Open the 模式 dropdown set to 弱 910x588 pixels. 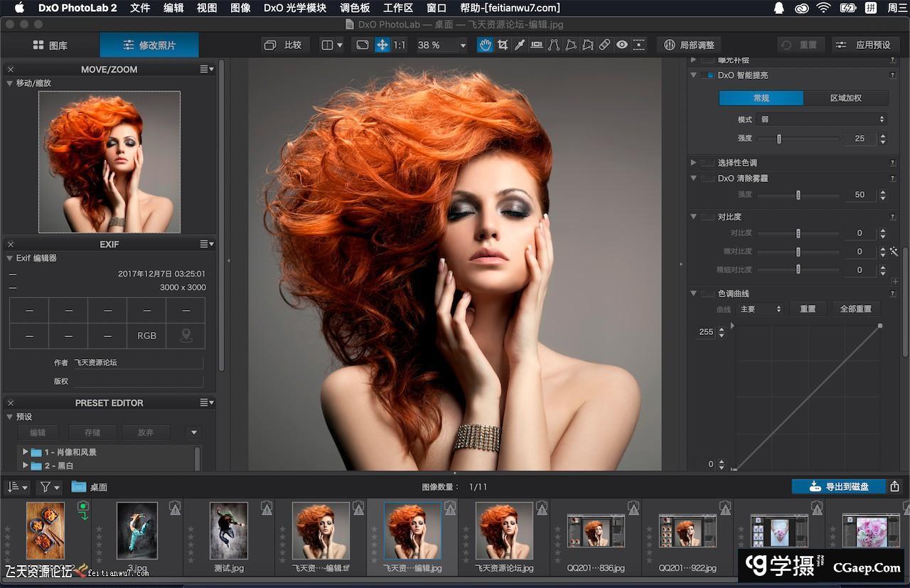pos(820,119)
